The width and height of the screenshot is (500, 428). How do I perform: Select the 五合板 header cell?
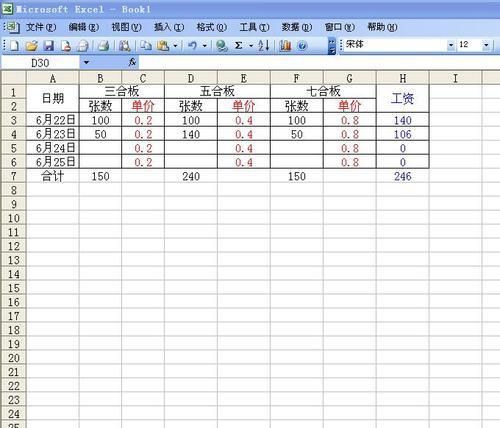pos(217,91)
